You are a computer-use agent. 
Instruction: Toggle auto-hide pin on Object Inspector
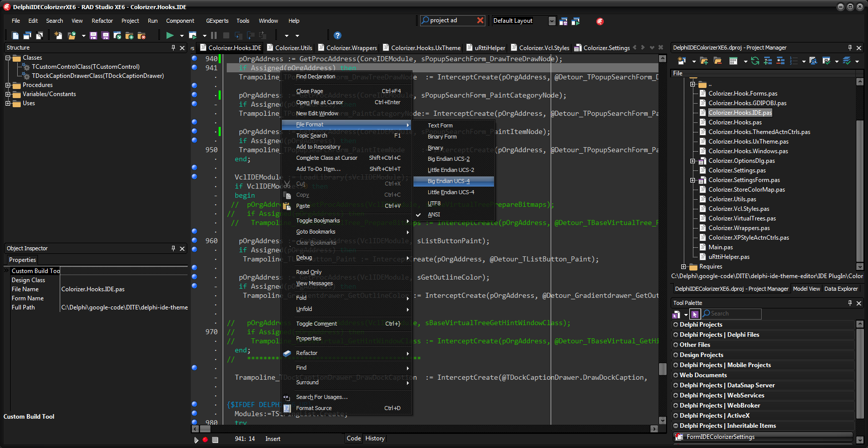pyautogui.click(x=173, y=248)
